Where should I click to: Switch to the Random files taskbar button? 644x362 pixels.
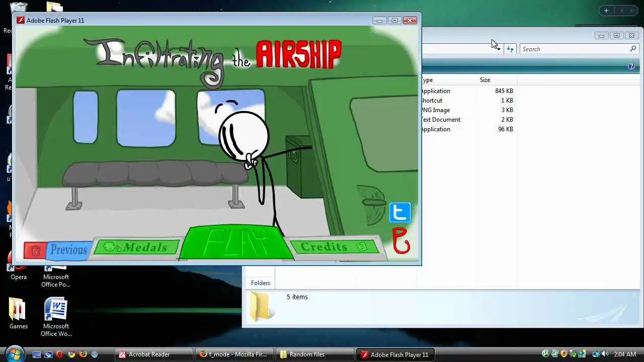[314, 354]
